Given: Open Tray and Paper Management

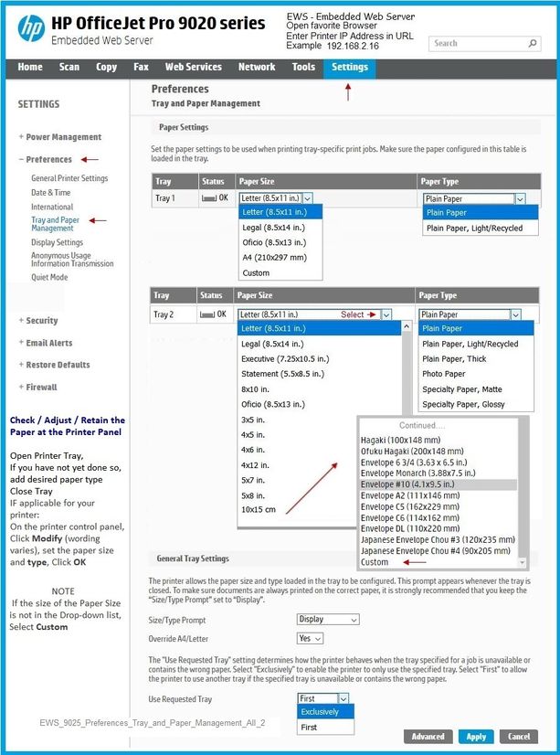Looking at the screenshot, I should coord(55,224).
